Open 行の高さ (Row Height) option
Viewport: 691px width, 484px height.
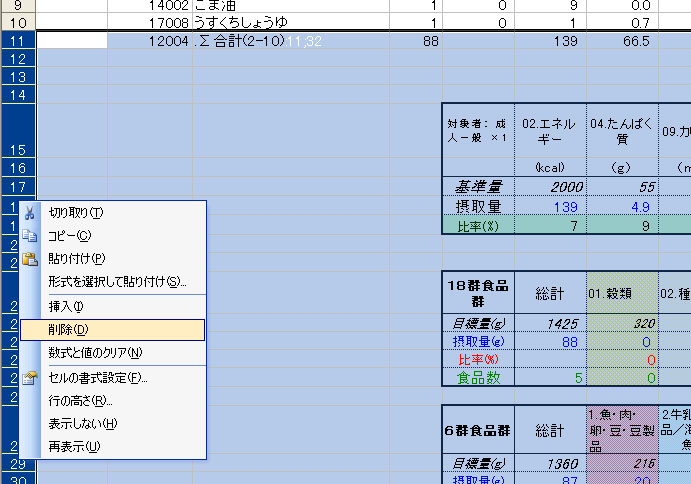(81, 401)
